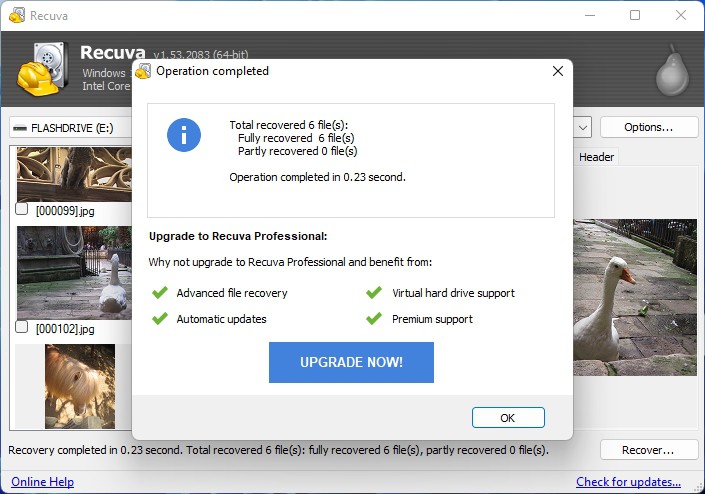
Task: Click the blue information icon
Action: click(x=184, y=135)
